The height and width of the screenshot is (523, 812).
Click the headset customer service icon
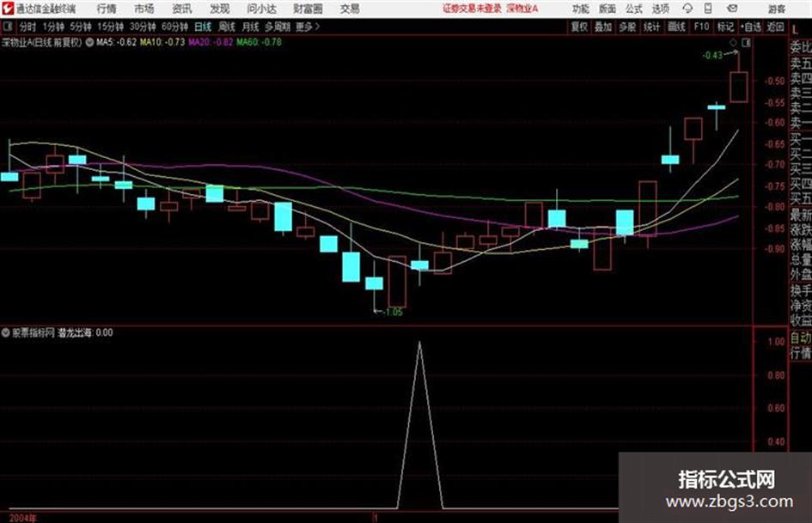point(687,9)
